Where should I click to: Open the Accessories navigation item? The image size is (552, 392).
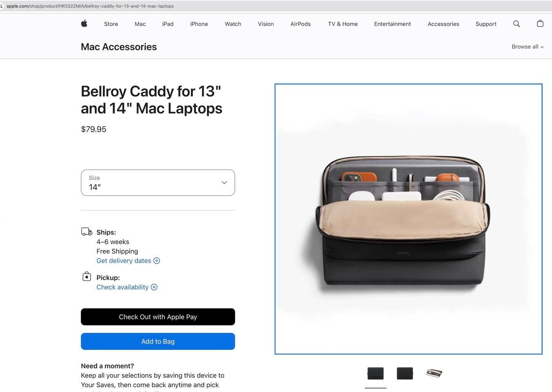click(x=443, y=24)
